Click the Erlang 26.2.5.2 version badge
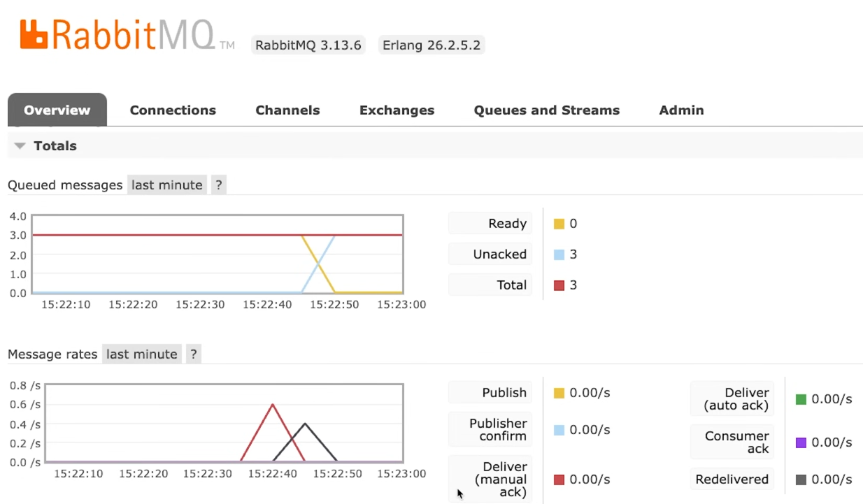 431,45
